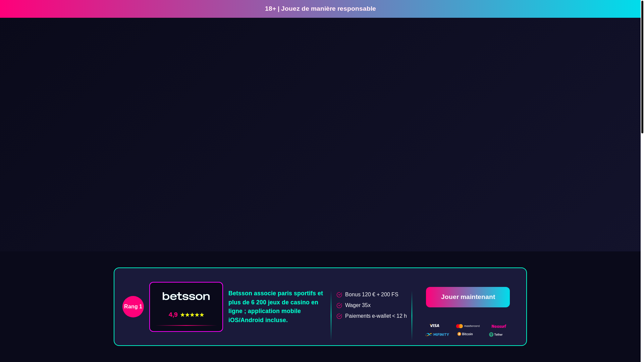Select the Neosurf payment icon
The height and width of the screenshot is (362, 644).
(x=499, y=326)
